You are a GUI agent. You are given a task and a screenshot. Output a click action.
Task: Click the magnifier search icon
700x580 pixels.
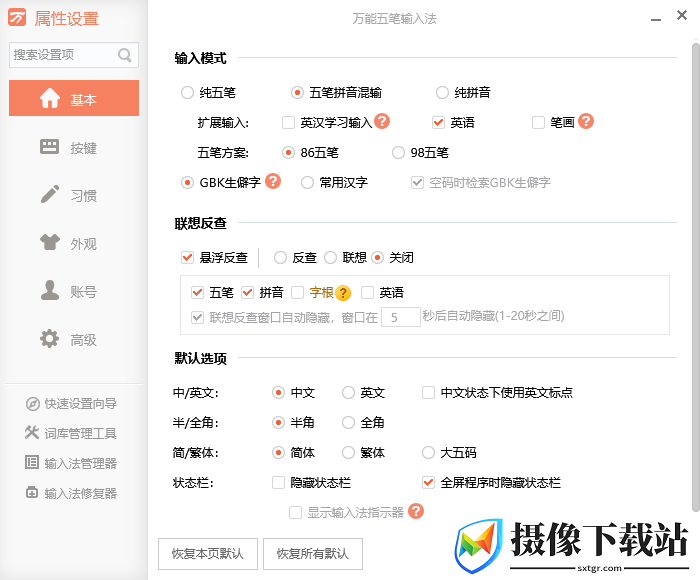[125, 55]
